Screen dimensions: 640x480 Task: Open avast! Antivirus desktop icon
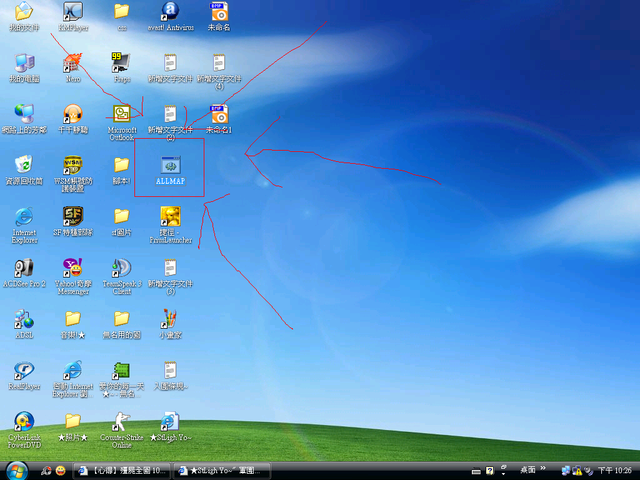tap(170, 12)
